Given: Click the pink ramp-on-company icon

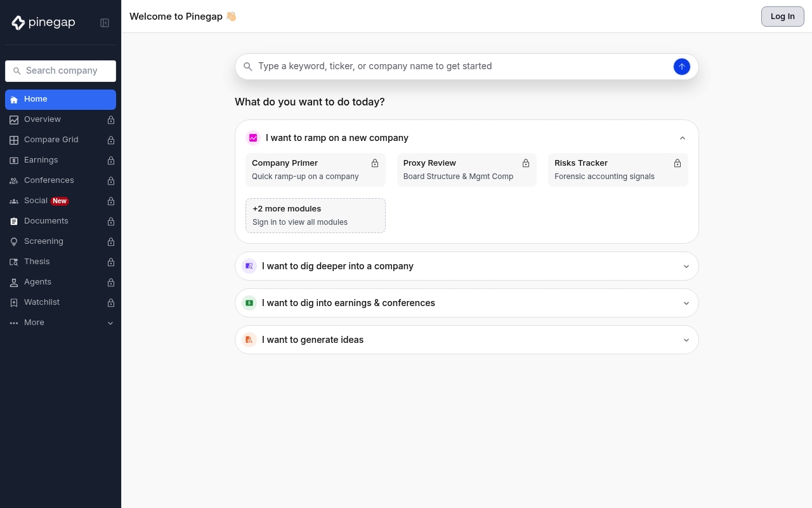Looking at the screenshot, I should 253,138.
